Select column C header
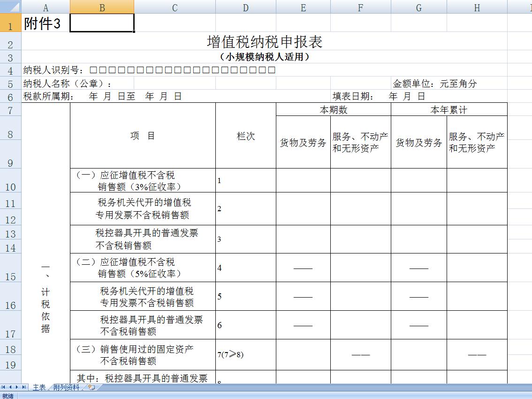The height and width of the screenshot is (399, 532). 175,7
